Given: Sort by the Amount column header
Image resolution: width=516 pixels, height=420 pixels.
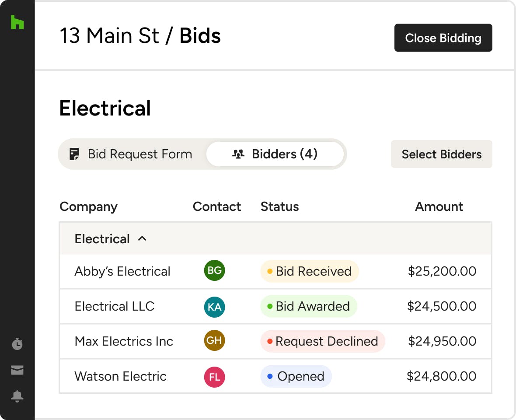Looking at the screenshot, I should (x=439, y=206).
